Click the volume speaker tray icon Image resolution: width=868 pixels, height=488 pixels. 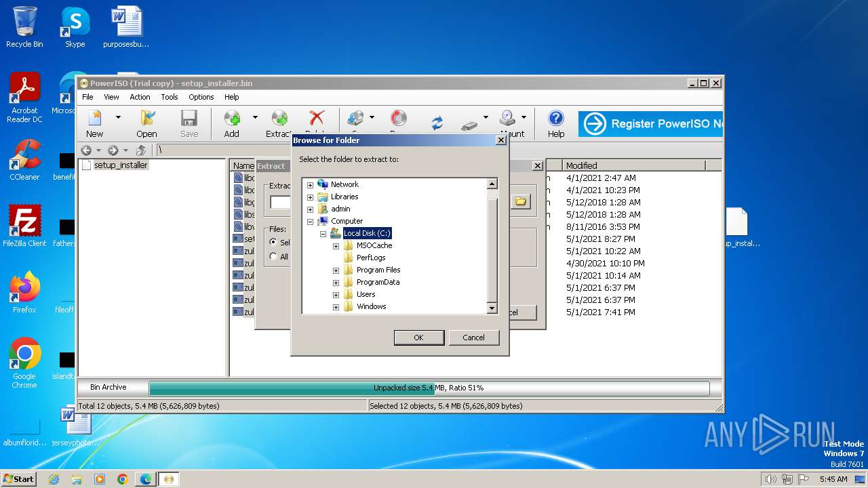[x=771, y=479]
